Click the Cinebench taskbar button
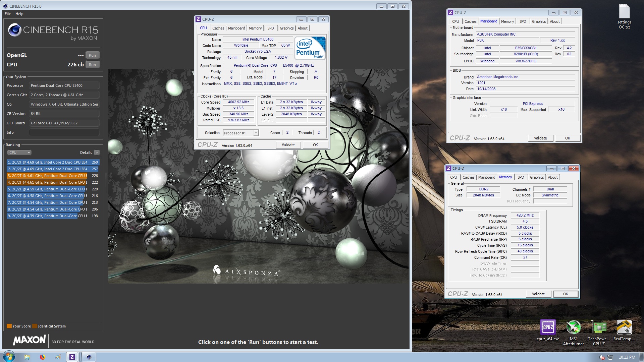Screen dimensions: 644x362 89,357
